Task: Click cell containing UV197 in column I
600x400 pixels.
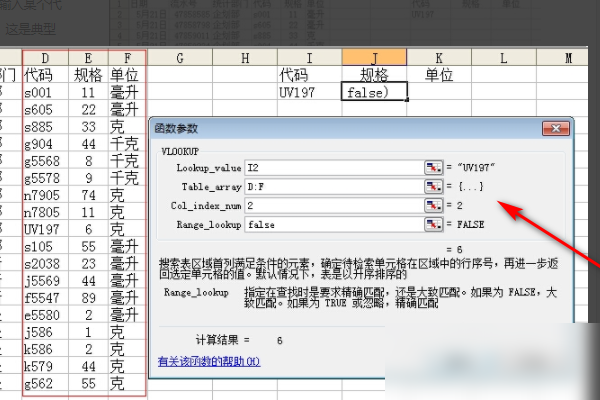Action: (x=310, y=92)
